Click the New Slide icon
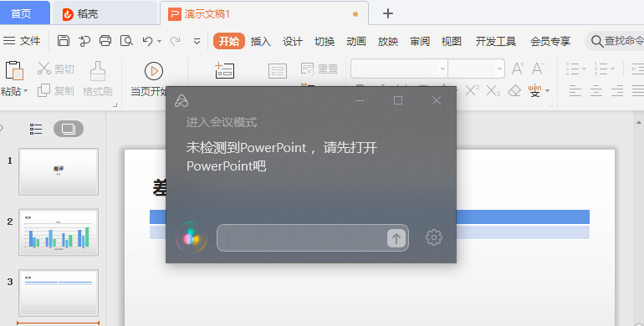Image resolution: width=644 pixels, height=326 pixels. point(225,70)
